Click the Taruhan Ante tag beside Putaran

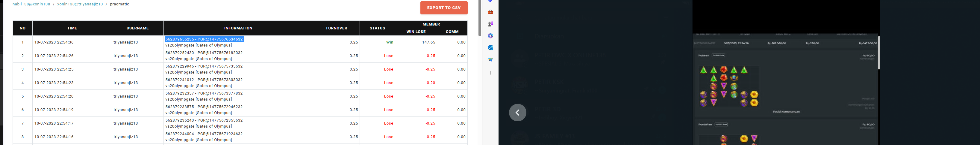pos(718,55)
